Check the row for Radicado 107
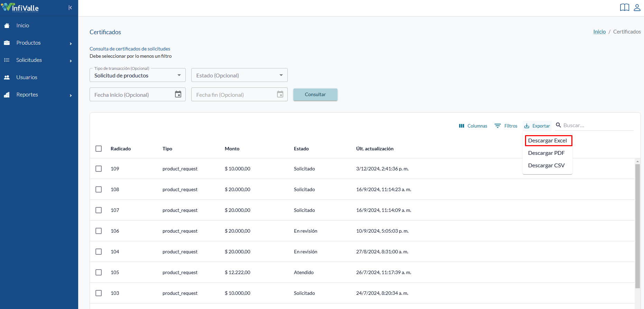The width and height of the screenshot is (644, 309). pos(99,210)
